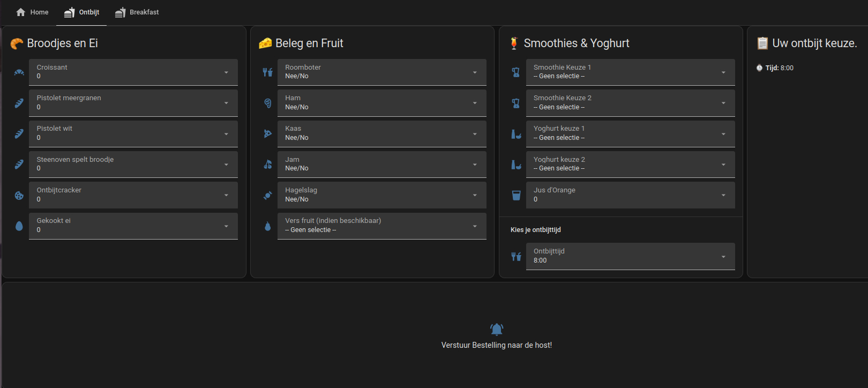Click the fruit cherries icon next to Jam

268,165
